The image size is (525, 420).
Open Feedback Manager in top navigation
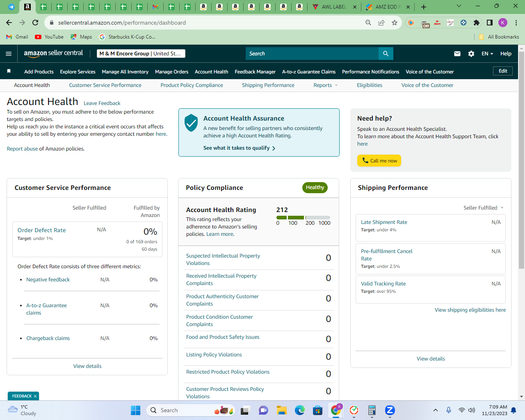[x=255, y=72]
